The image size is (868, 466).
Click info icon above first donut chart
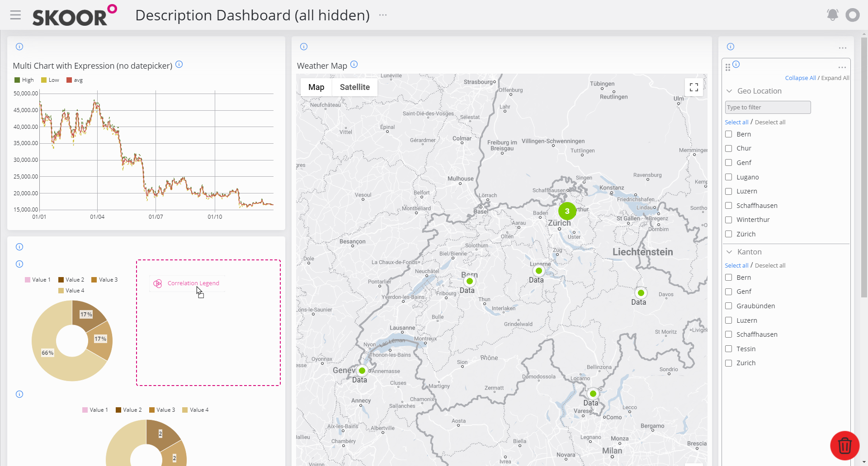tap(19, 264)
